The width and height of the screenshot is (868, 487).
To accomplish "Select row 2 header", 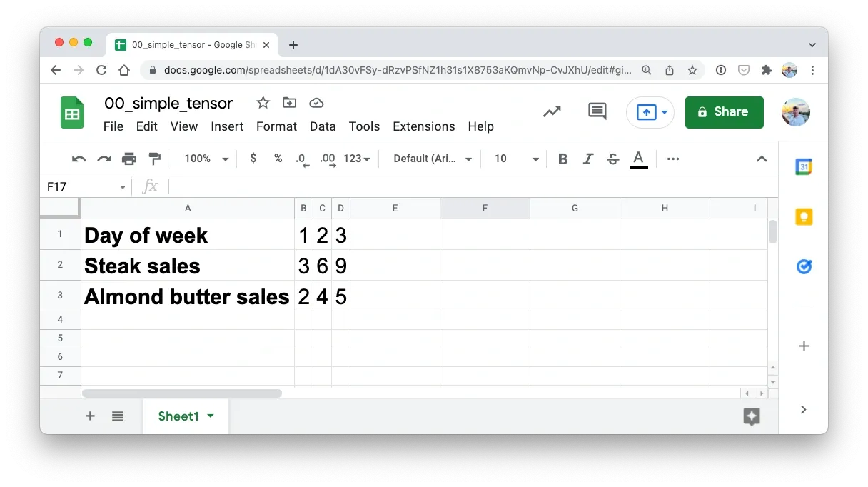I will [60, 265].
